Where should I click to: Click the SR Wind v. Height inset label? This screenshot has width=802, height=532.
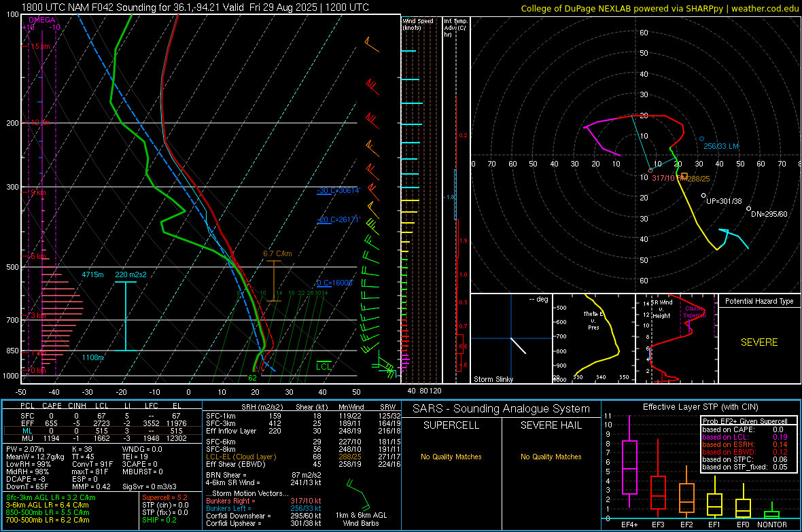(x=662, y=309)
